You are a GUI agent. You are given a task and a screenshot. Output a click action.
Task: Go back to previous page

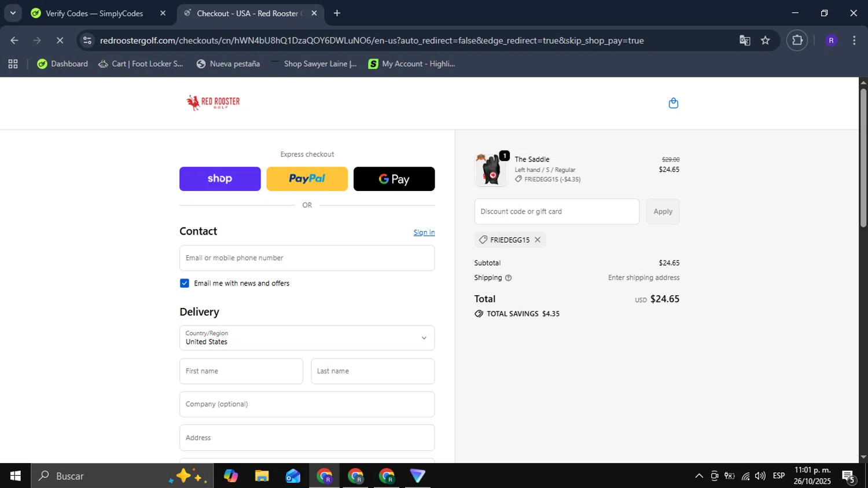[x=14, y=41]
